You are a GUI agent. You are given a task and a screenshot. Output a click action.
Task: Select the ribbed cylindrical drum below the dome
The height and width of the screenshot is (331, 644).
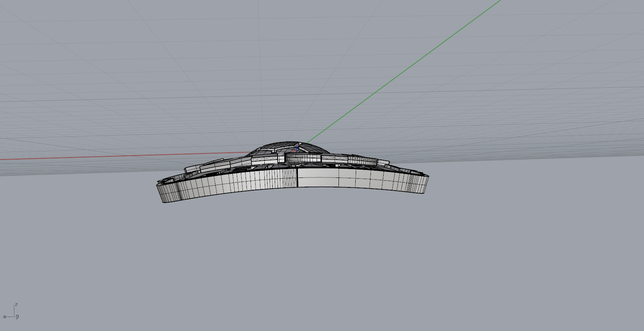click(x=301, y=158)
